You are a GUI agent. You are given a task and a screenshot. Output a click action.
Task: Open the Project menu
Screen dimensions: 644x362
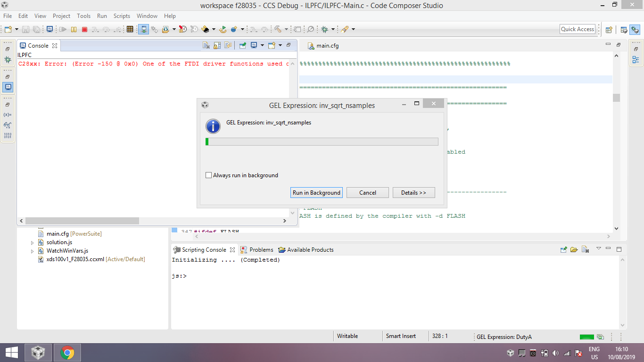pos(61,16)
